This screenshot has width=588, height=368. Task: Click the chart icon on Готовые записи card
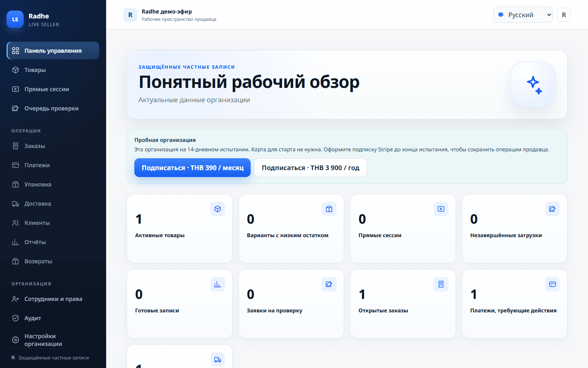coord(218,284)
